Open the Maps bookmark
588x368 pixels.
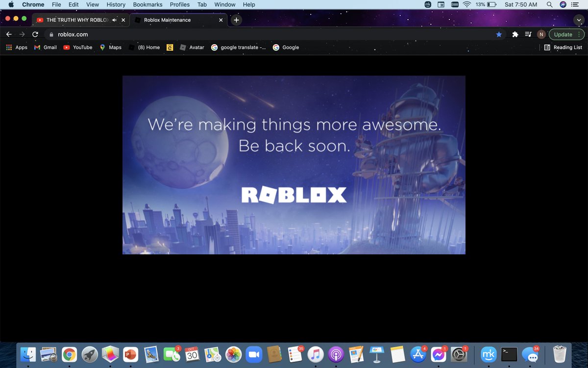pos(110,48)
